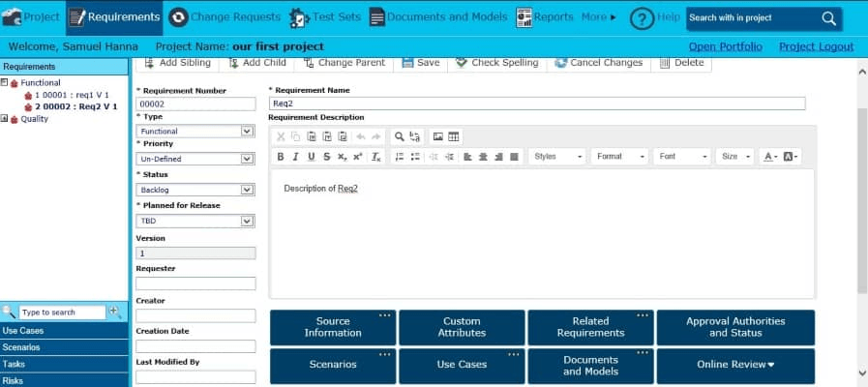Open Approval Authorities and Status panel
This screenshot has width=868, height=387.
735,327
